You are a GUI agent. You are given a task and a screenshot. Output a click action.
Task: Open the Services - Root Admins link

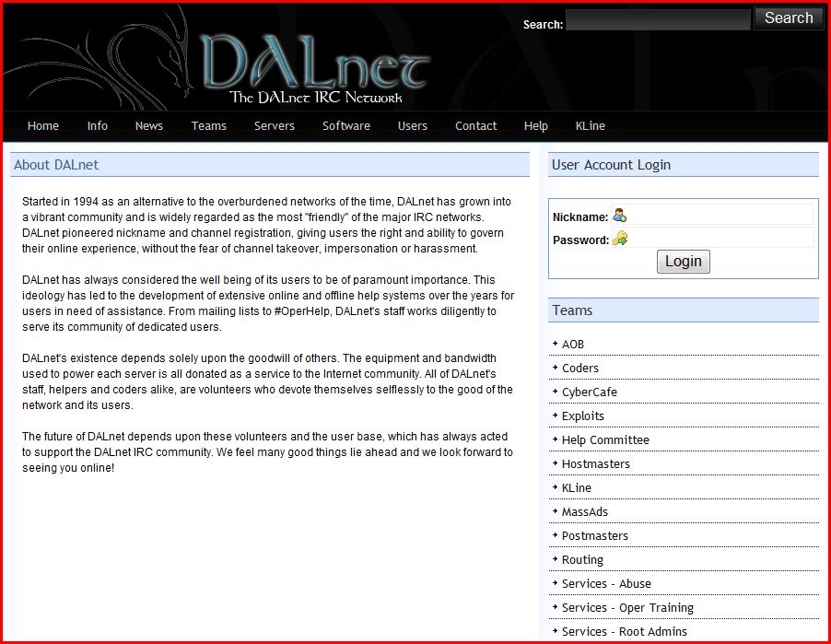pyautogui.click(x=625, y=632)
